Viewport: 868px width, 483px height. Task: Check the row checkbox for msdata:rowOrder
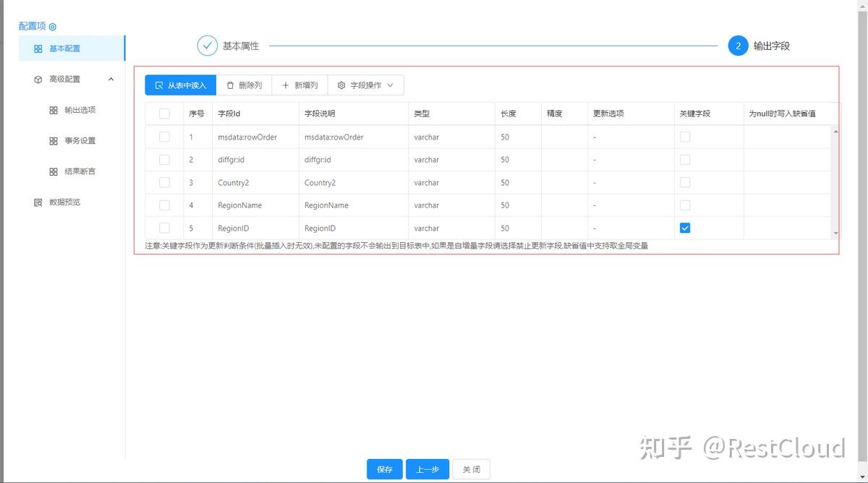point(164,137)
